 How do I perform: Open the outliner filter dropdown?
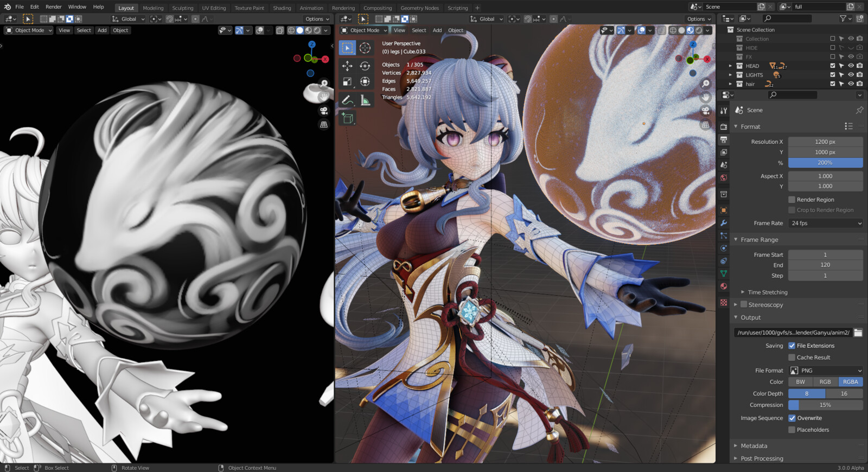coord(845,18)
